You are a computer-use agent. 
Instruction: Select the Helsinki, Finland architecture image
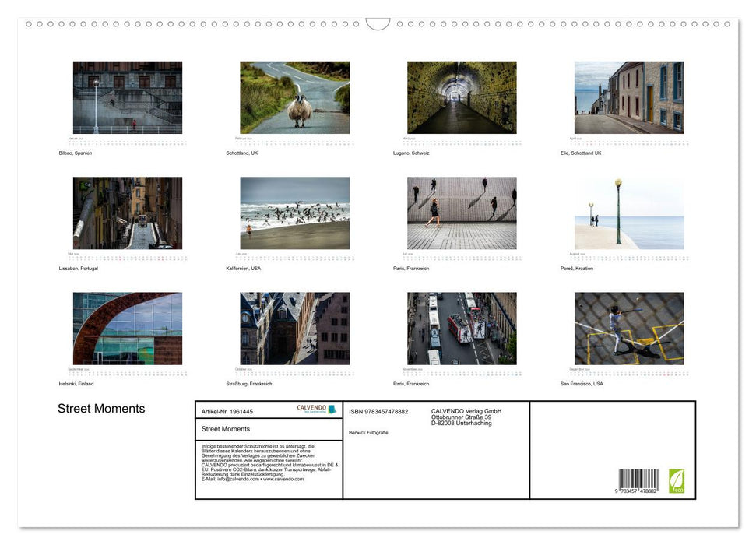[128, 328]
